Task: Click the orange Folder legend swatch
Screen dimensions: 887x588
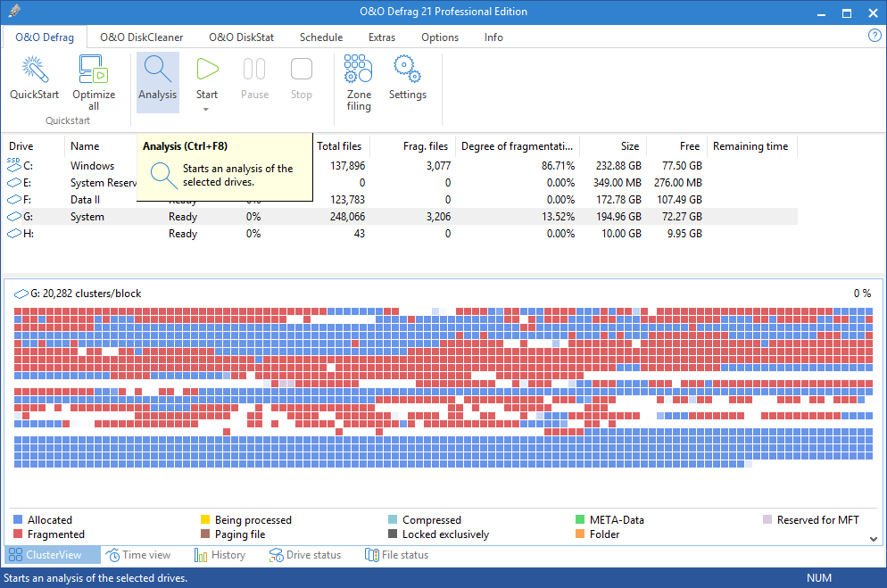Action: (580, 534)
